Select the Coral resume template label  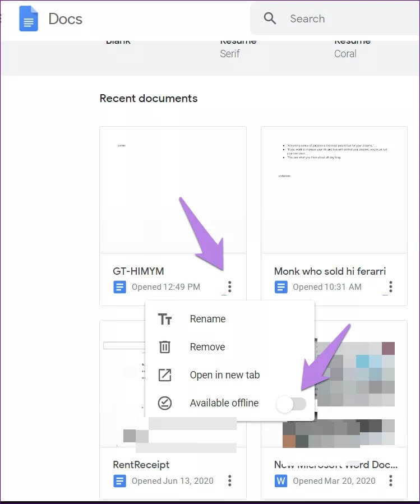point(345,53)
